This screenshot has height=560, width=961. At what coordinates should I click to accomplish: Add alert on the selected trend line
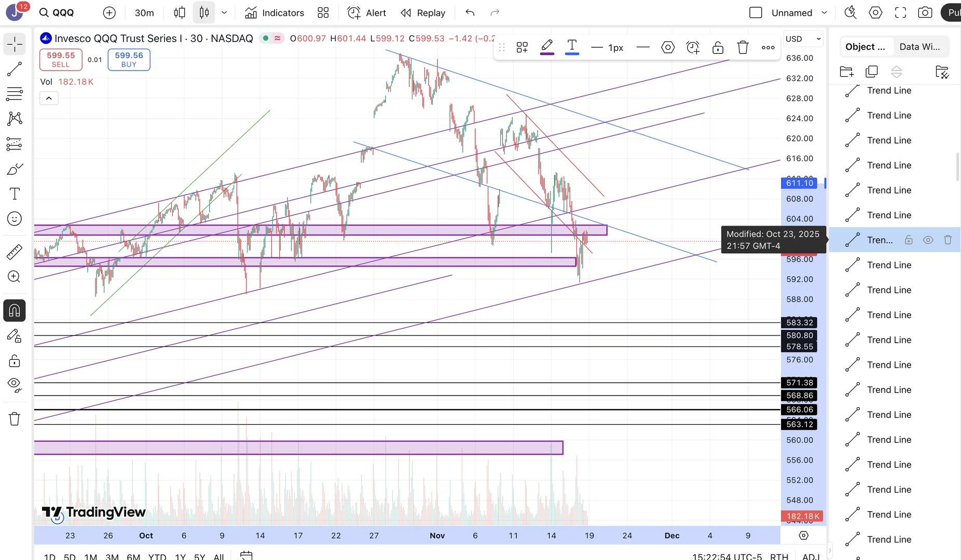coord(693,48)
